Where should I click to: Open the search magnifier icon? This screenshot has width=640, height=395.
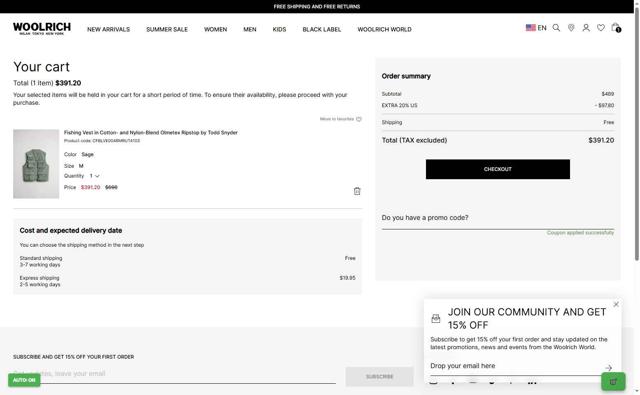pyautogui.click(x=556, y=28)
